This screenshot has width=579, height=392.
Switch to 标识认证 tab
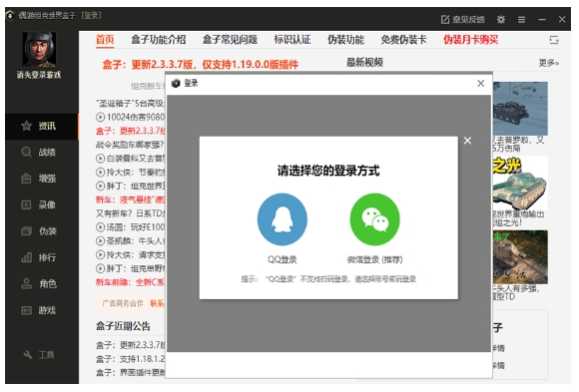coord(292,40)
